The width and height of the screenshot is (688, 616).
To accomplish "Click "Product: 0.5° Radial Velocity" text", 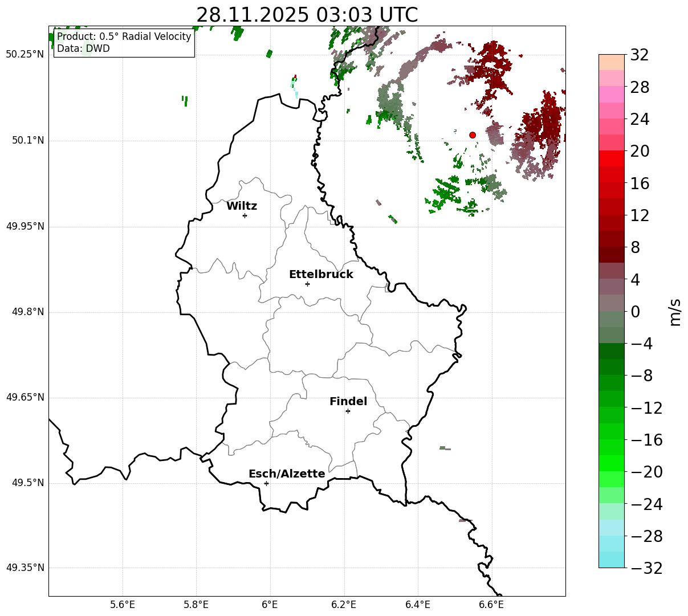I will pyautogui.click(x=124, y=36).
